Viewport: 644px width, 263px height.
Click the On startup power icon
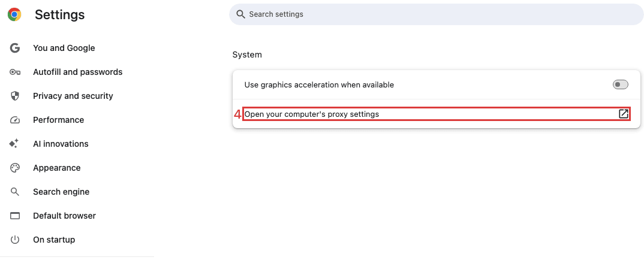pyautogui.click(x=15, y=240)
